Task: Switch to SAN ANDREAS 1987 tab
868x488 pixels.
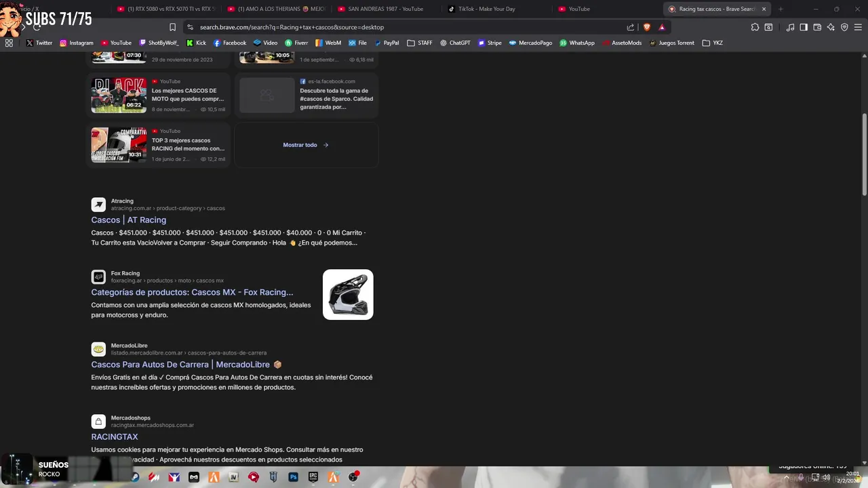Action: (x=387, y=9)
